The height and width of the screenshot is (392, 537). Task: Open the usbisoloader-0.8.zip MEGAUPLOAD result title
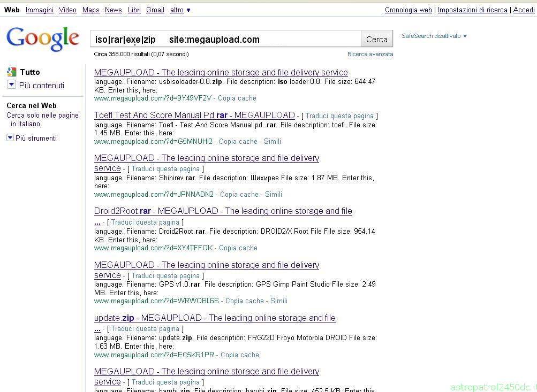(x=221, y=73)
